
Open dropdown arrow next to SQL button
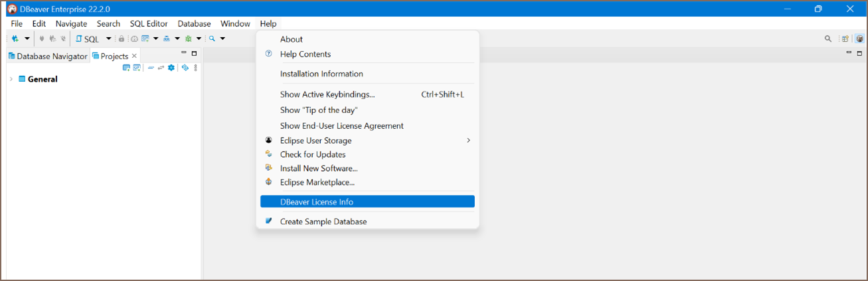point(108,39)
